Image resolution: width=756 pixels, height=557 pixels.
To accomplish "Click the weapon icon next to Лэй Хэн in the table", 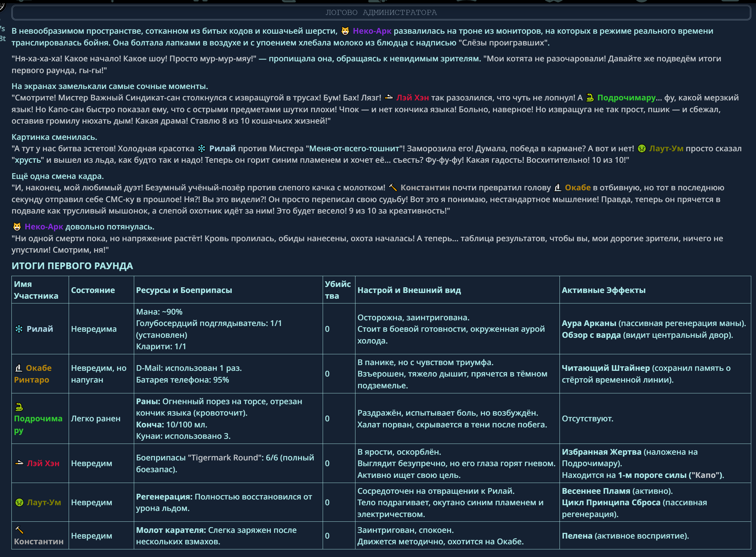I will pyautogui.click(x=19, y=463).
